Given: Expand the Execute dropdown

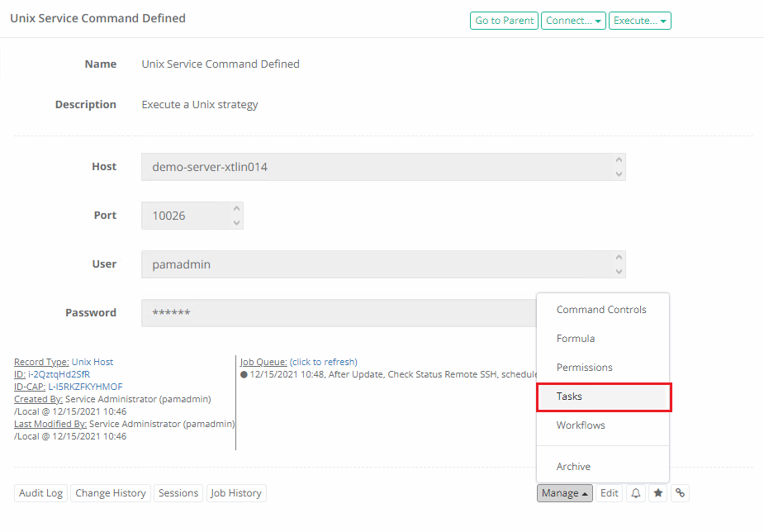Looking at the screenshot, I should coord(639,21).
